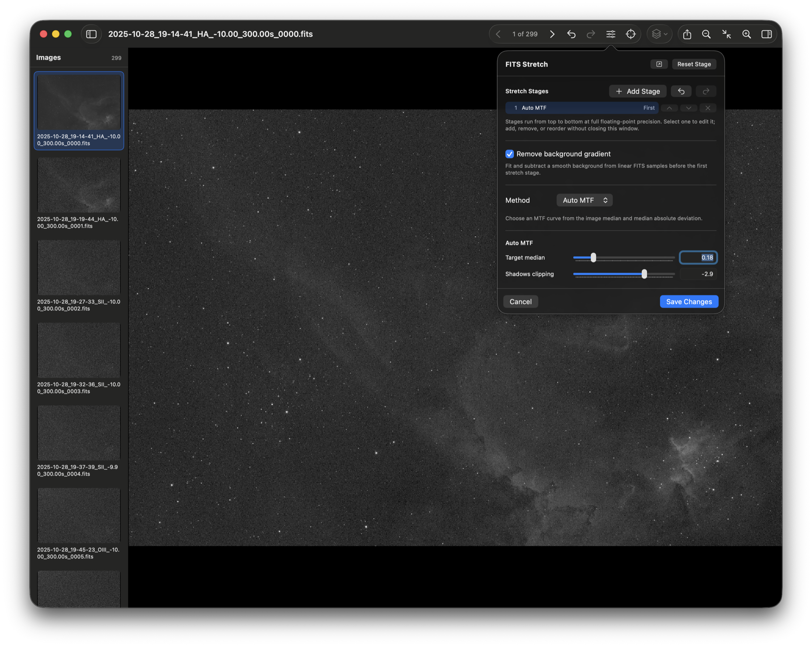The image size is (812, 647).
Task: Zoom in with the magnifier plus
Action: 746,34
